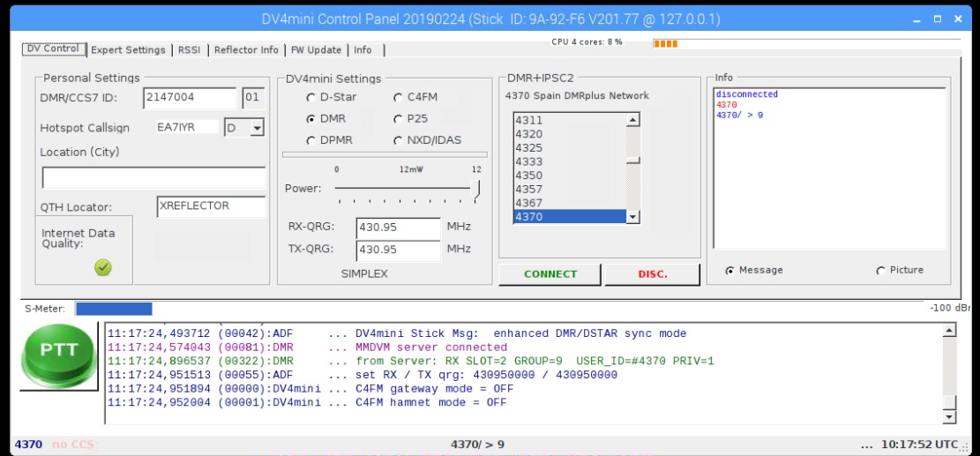Viewport: 980px width, 456px height.
Task: Click the reflector list scroll-down arrow
Action: 633,217
